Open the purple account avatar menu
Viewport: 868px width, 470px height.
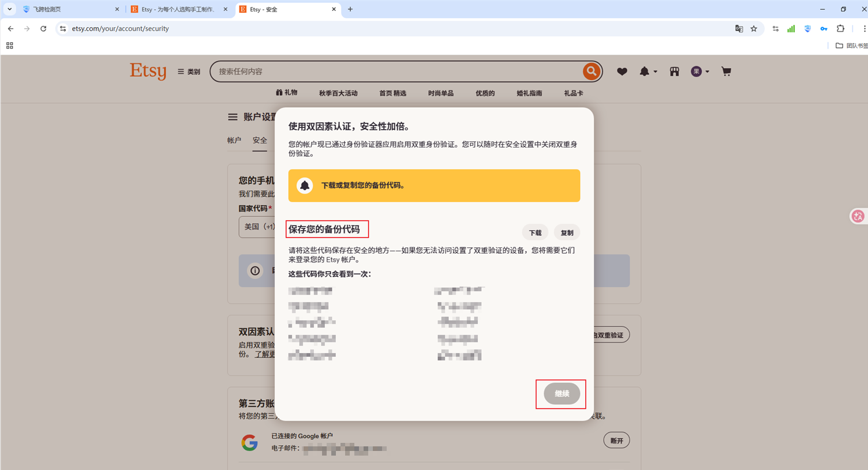[x=700, y=72]
